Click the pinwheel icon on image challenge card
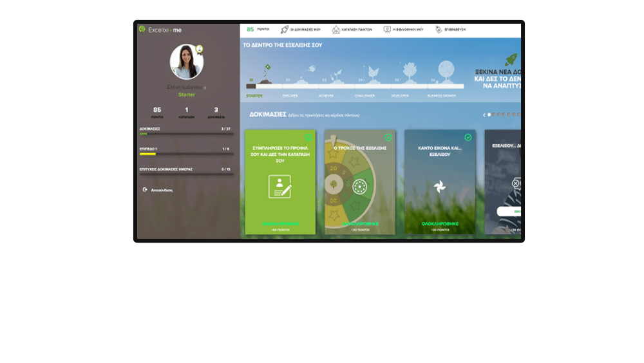 pyautogui.click(x=439, y=187)
